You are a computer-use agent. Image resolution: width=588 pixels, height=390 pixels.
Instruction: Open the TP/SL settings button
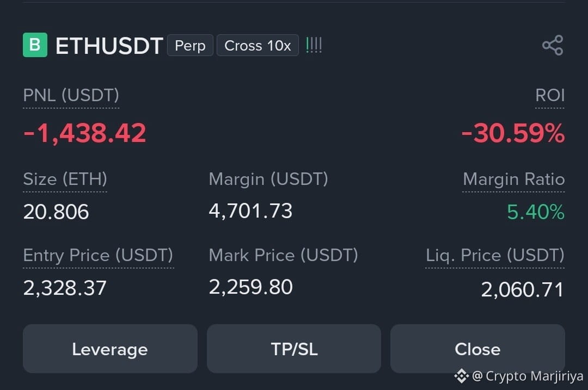(x=294, y=349)
